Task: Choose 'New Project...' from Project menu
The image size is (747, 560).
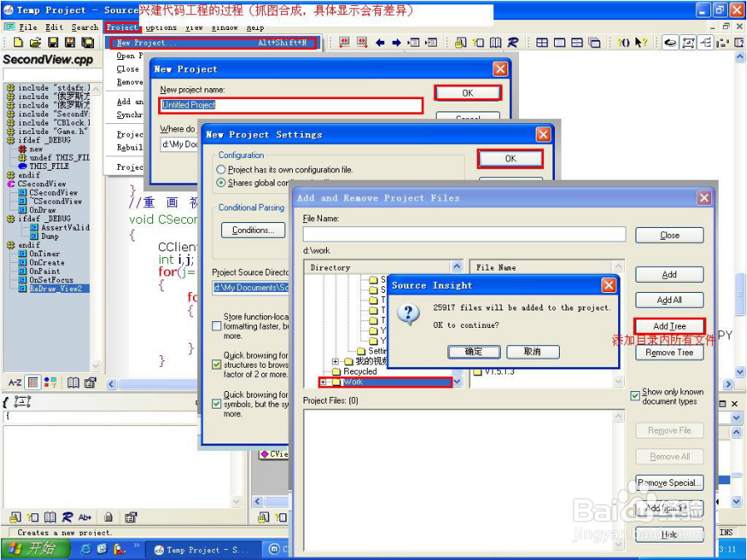Action: click(x=213, y=43)
